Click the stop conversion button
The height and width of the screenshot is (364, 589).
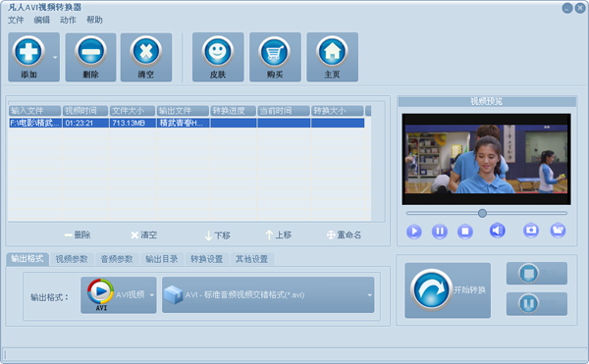(x=537, y=273)
